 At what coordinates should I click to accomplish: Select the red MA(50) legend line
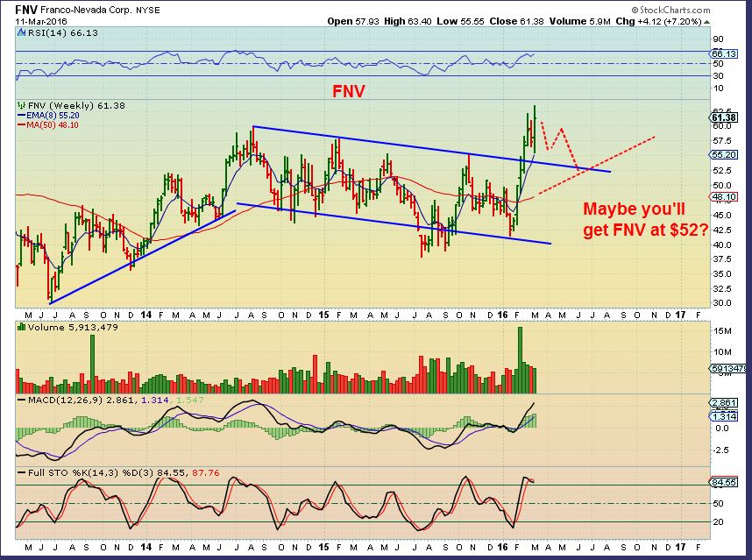[x=21, y=125]
